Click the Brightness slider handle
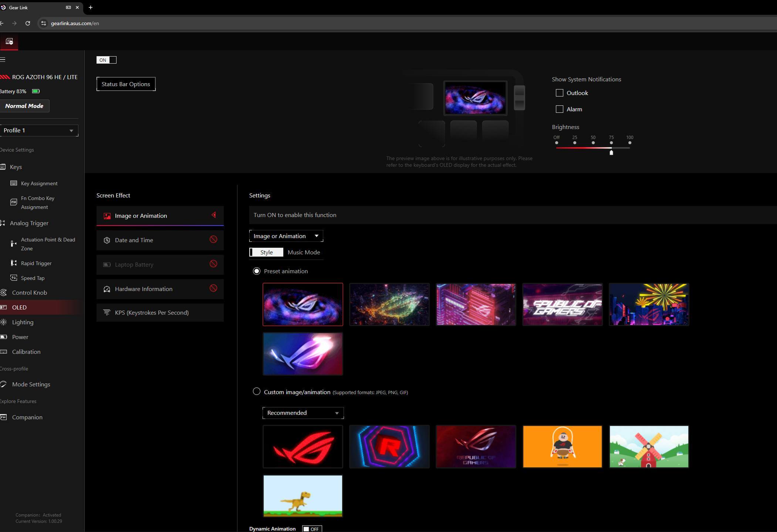Image resolution: width=777 pixels, height=532 pixels. [x=611, y=152]
